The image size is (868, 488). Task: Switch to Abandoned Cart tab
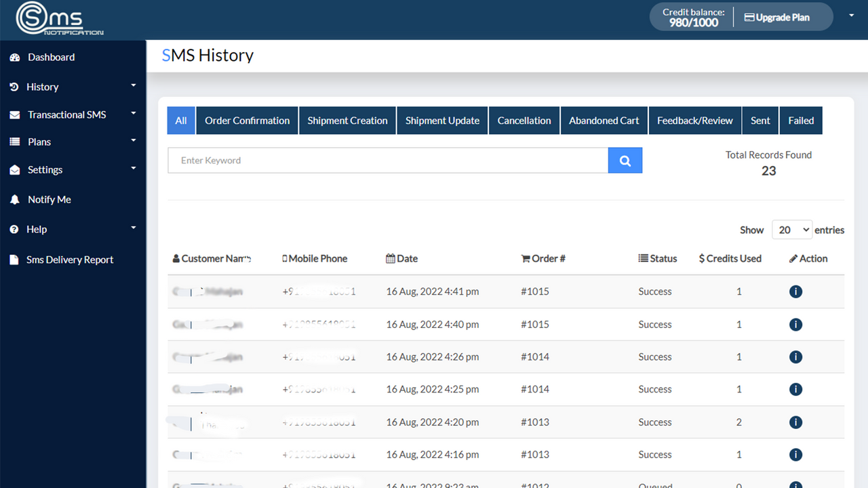click(x=604, y=121)
